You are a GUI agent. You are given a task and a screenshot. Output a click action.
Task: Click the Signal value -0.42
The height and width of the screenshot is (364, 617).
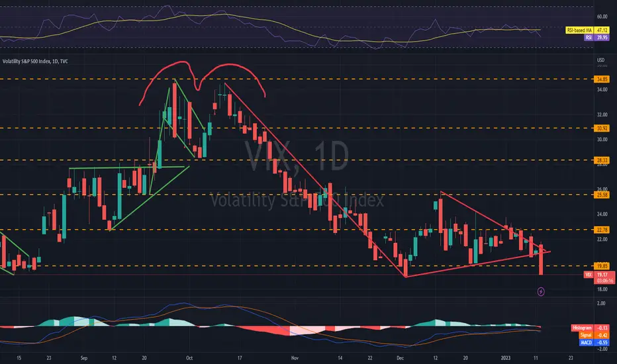pos(602,336)
